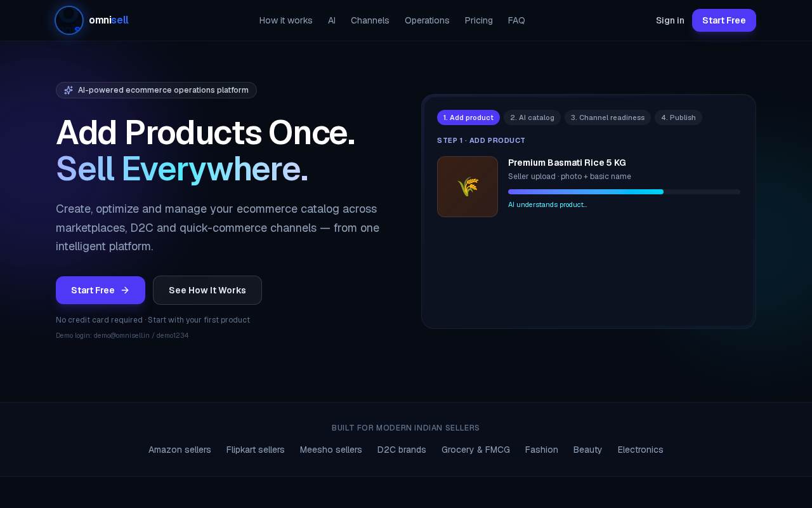
Task: Open the FAQ nav link
Action: point(516,20)
